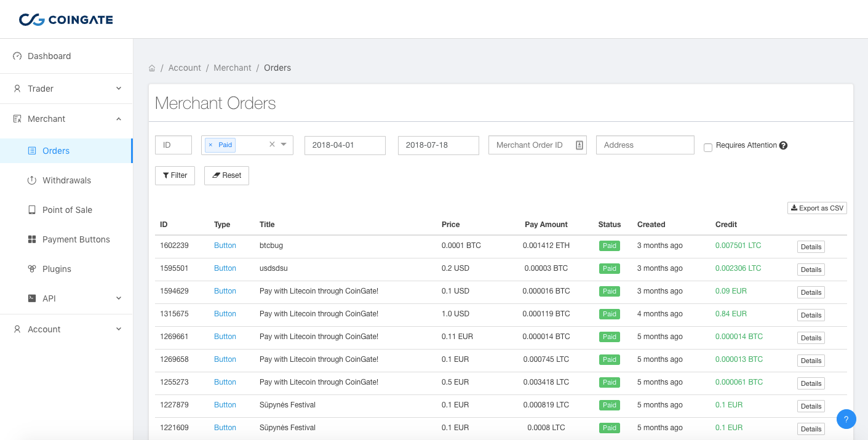This screenshot has height=440, width=868.
Task: Go to Payment Buttons section
Action: (76, 239)
